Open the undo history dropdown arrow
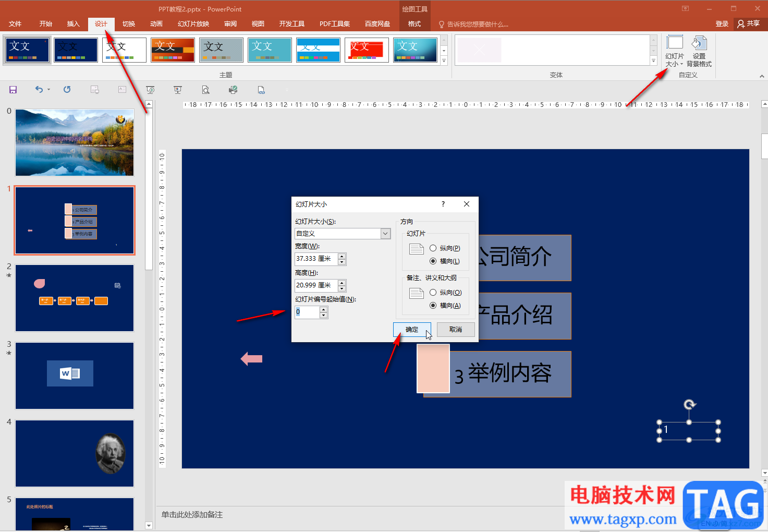Viewport: 768px width, 532px height. tap(49, 90)
